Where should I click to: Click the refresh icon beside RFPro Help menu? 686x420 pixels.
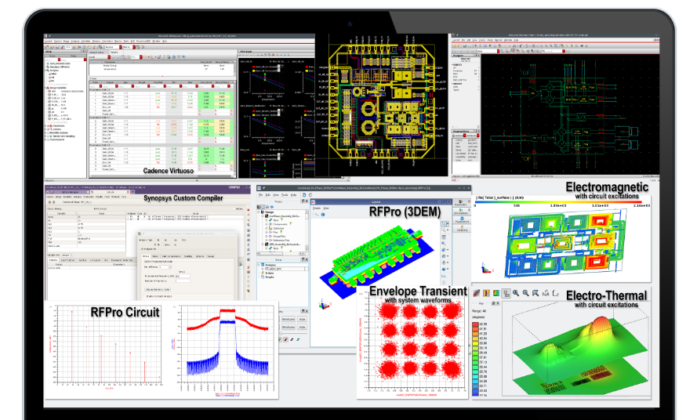coord(304,195)
